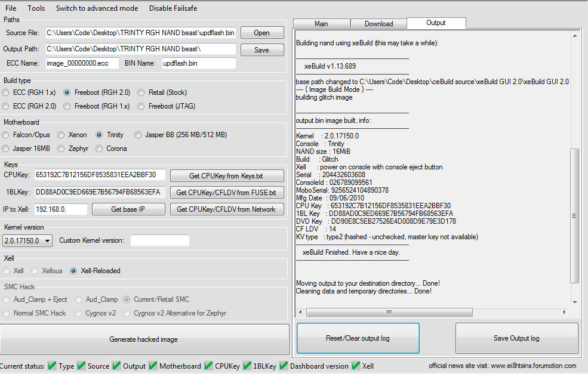
Task: Click the Source status green checkmark
Action: click(81, 366)
